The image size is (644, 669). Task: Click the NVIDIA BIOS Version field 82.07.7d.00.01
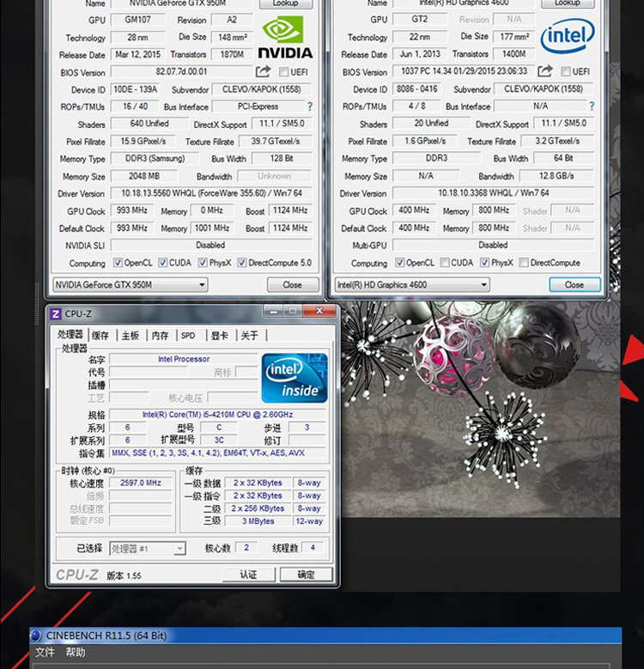182,71
